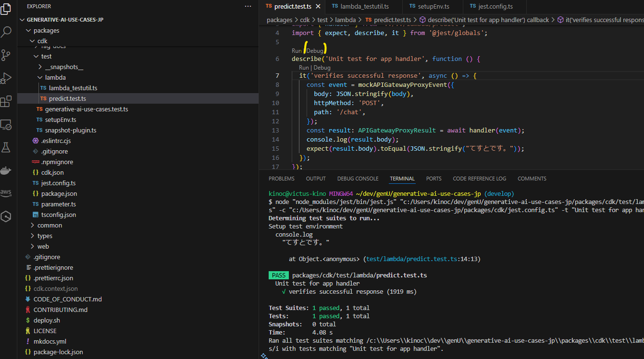
Task: Expand the common folder
Action: [32, 225]
